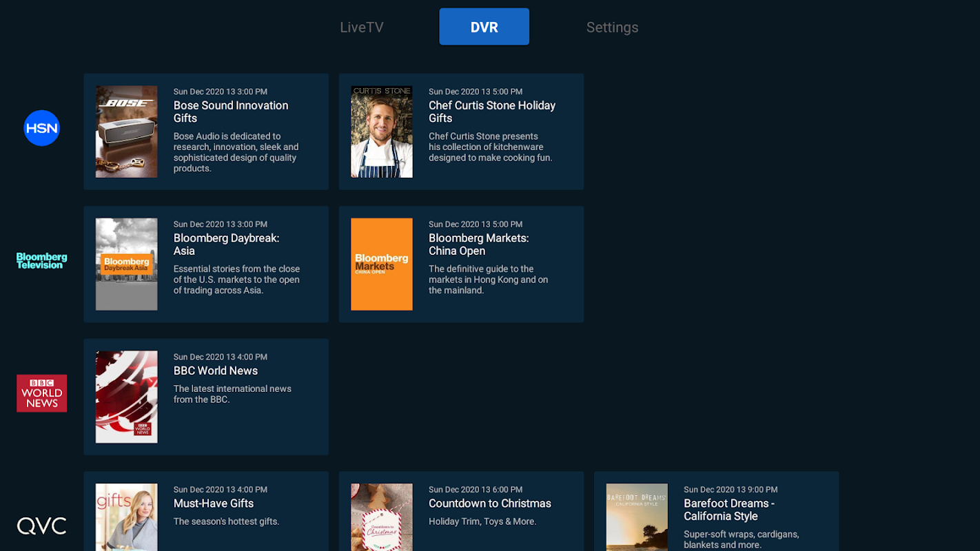Open the Bose speaker thumbnail
The width and height of the screenshot is (980, 551).
[x=127, y=132]
